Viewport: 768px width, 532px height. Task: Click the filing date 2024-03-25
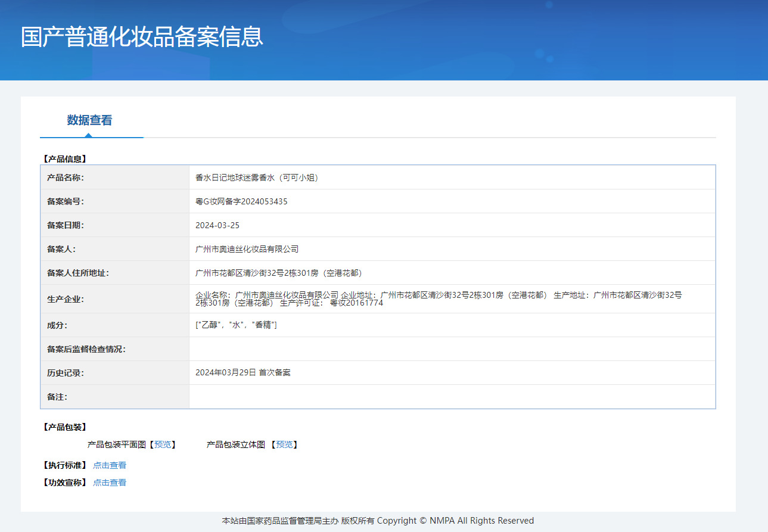click(x=217, y=225)
